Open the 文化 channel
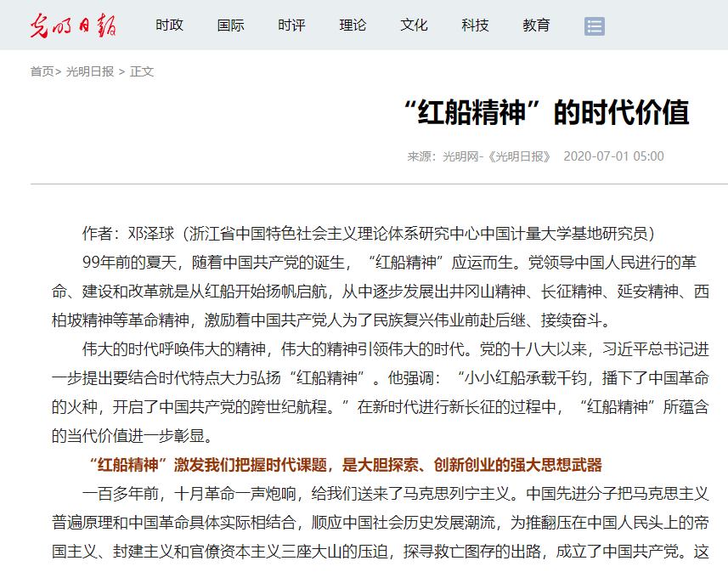728x572 pixels. coord(414,25)
